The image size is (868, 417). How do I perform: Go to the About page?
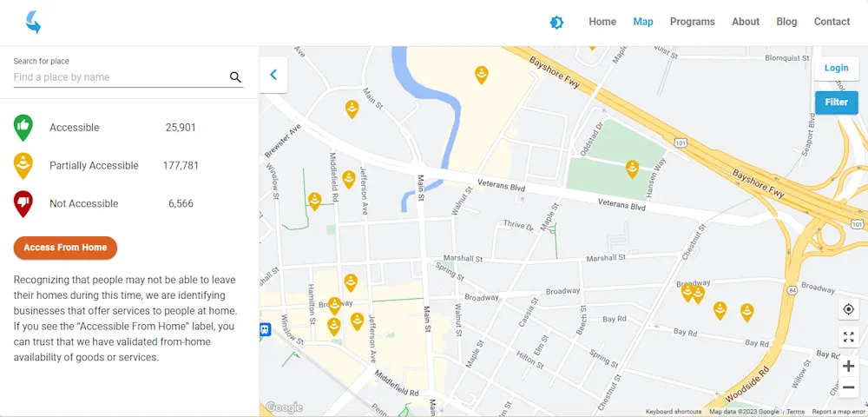point(745,22)
